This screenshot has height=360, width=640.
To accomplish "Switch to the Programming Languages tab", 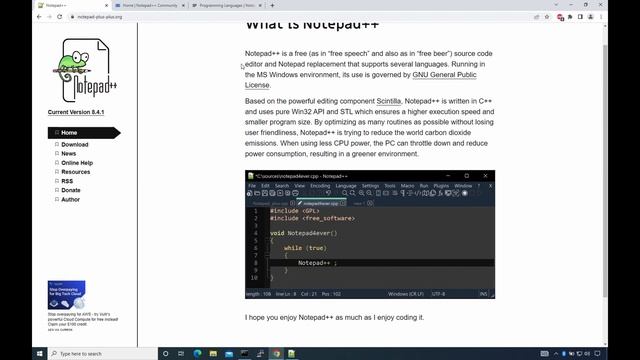I will click(227, 5).
